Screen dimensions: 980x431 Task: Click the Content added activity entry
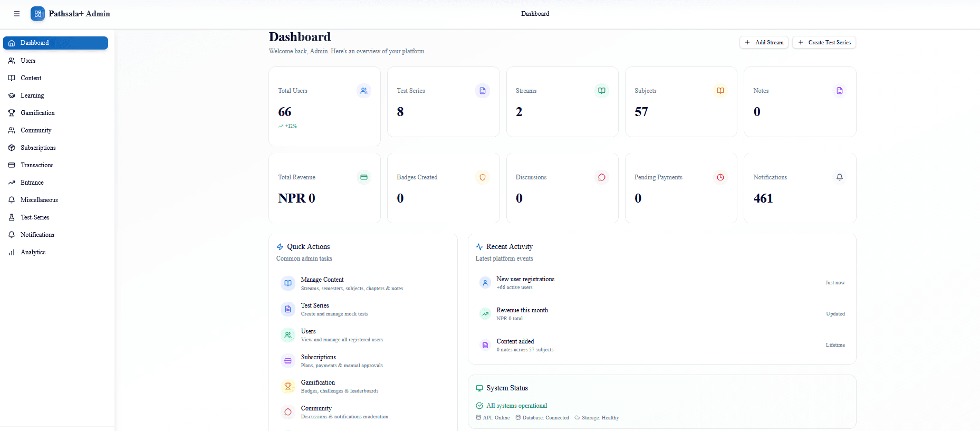click(662, 345)
